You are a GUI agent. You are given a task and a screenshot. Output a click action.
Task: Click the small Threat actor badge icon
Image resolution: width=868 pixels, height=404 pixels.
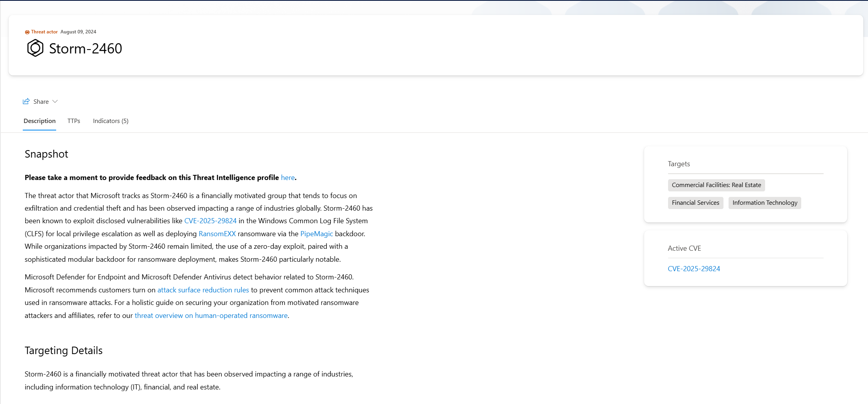pyautogui.click(x=27, y=32)
